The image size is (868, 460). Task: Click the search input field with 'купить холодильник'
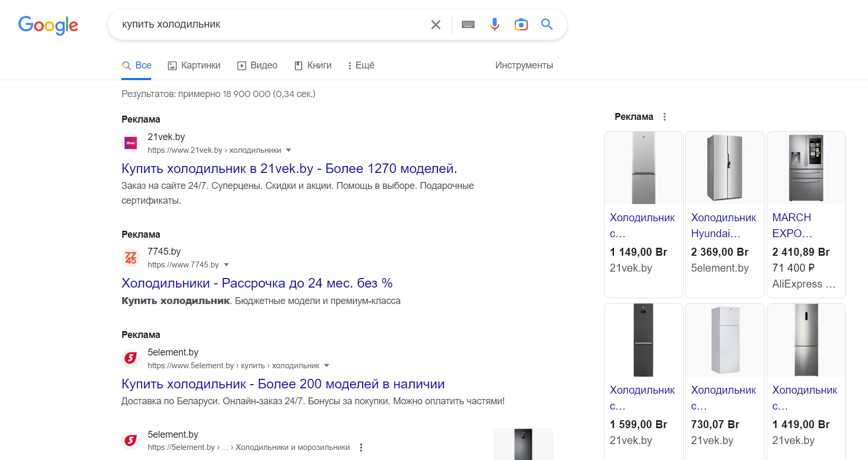(x=270, y=24)
